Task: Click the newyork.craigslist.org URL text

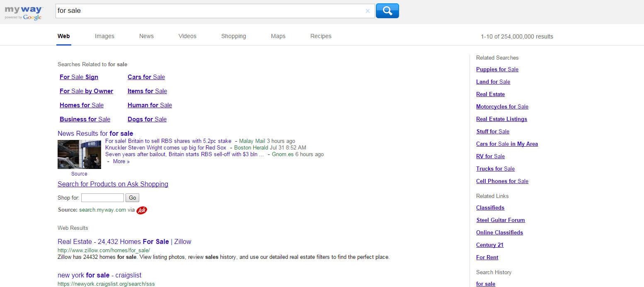Action: click(x=106, y=284)
